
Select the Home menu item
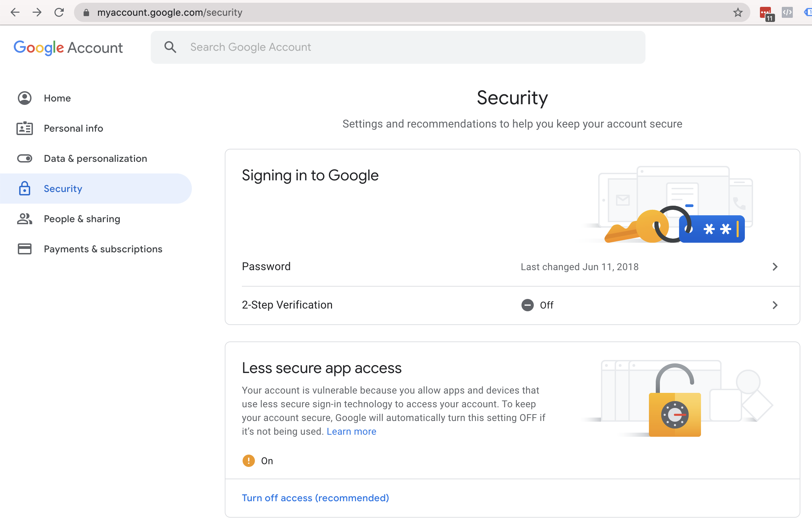tap(57, 98)
